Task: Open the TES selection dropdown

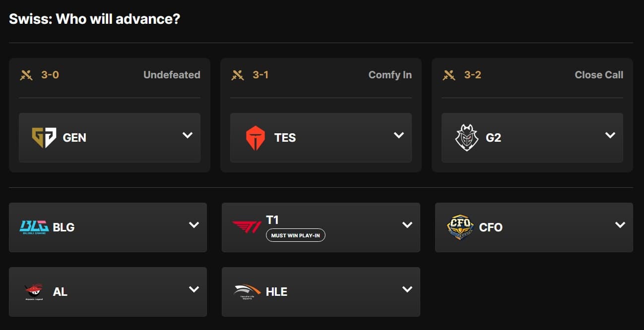Action: coord(398,135)
